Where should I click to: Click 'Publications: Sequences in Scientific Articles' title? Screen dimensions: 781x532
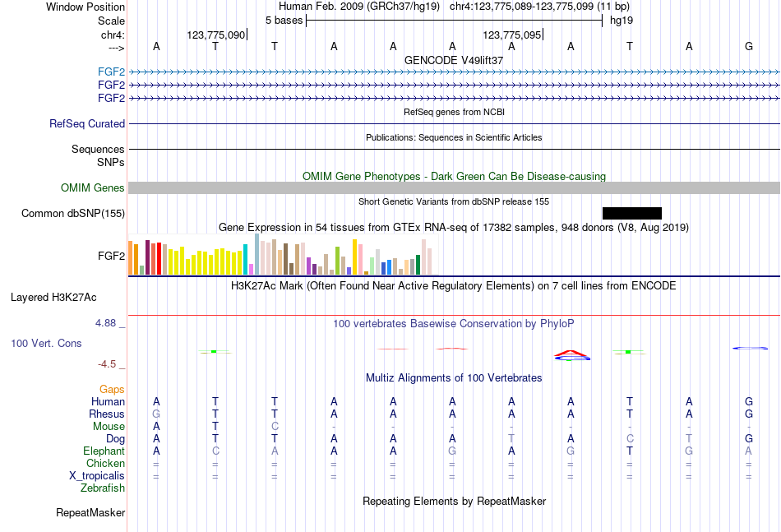454,137
